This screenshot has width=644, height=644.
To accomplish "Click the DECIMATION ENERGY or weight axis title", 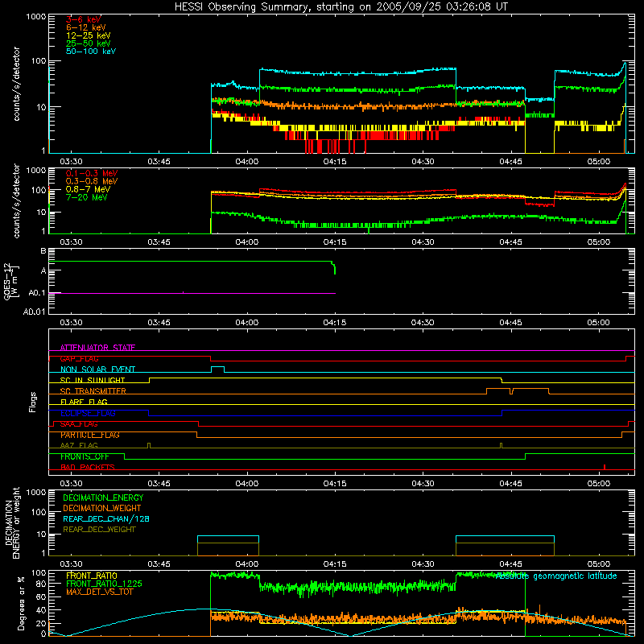I will 12,522.
